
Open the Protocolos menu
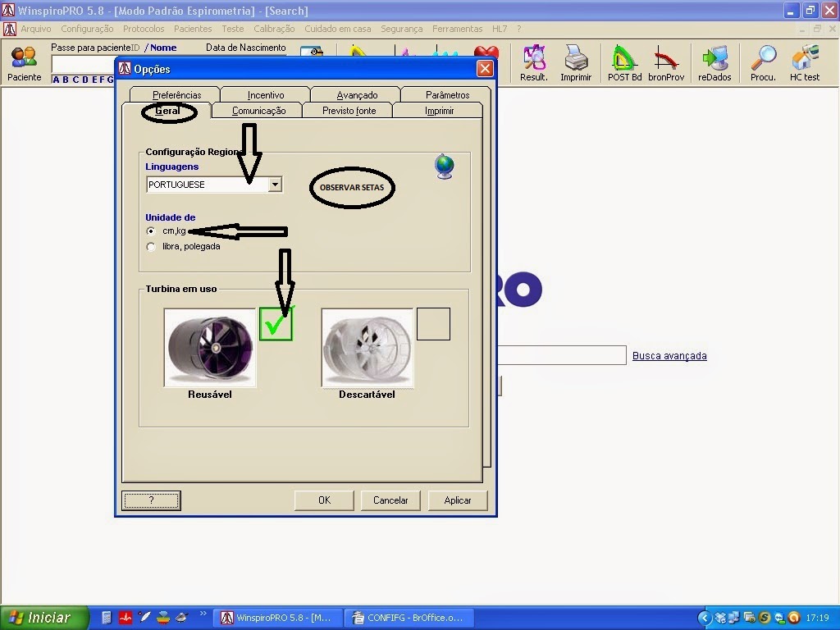[x=144, y=29]
